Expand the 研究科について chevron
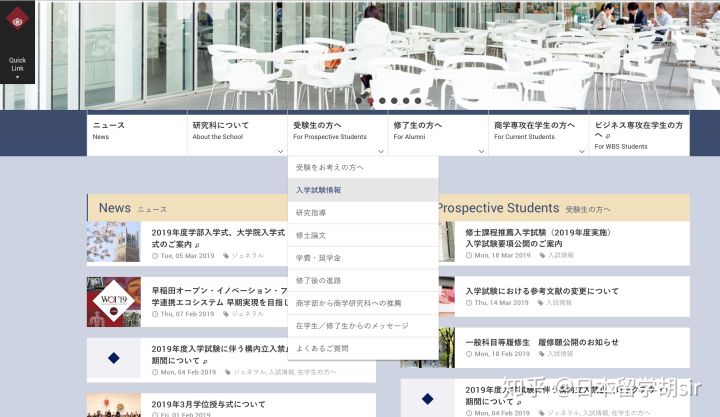This screenshot has height=417, width=720. 280,151
